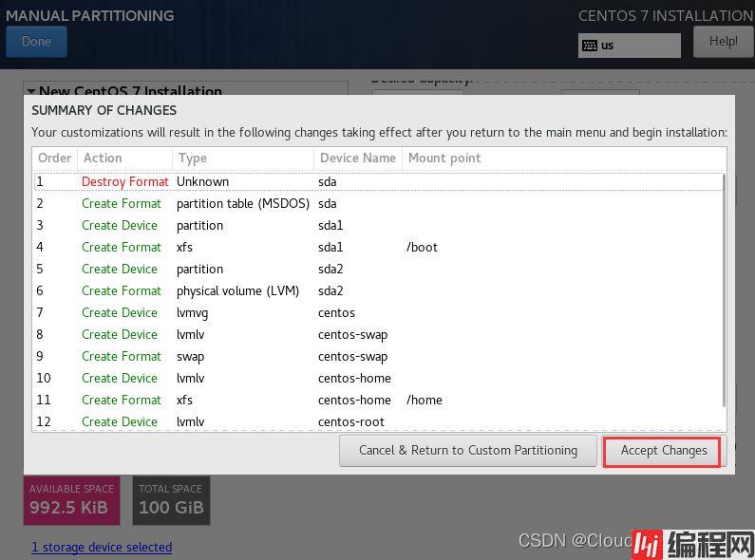Screen dimensions: 755x560
Task: Click the Available Space 992.5 KiB box
Action: [x=71, y=500]
